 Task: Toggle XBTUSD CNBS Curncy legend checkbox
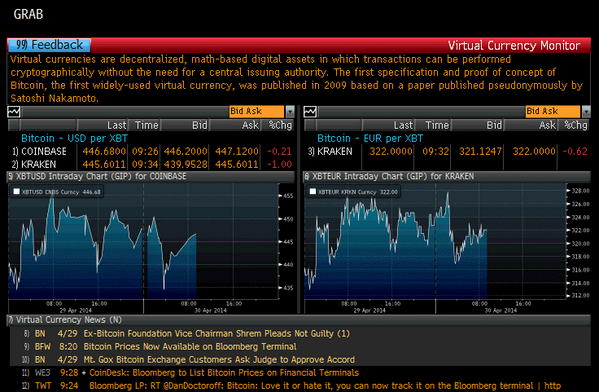point(16,191)
